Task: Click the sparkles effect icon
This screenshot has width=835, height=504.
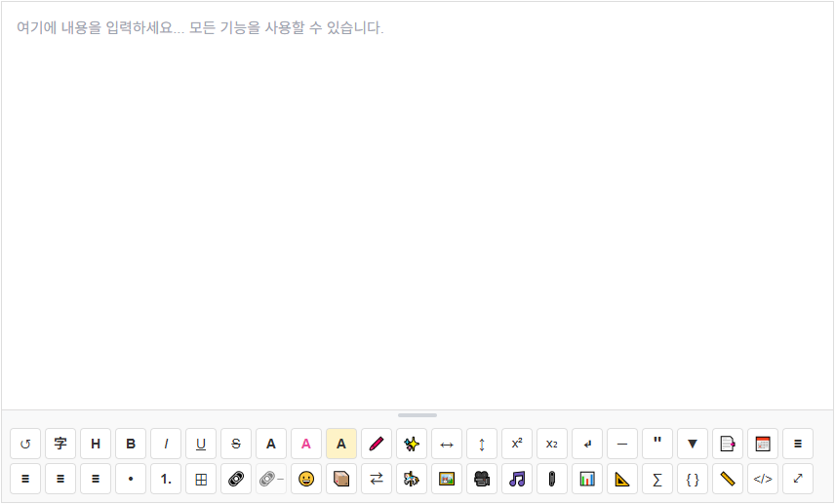Action: pyautogui.click(x=412, y=444)
